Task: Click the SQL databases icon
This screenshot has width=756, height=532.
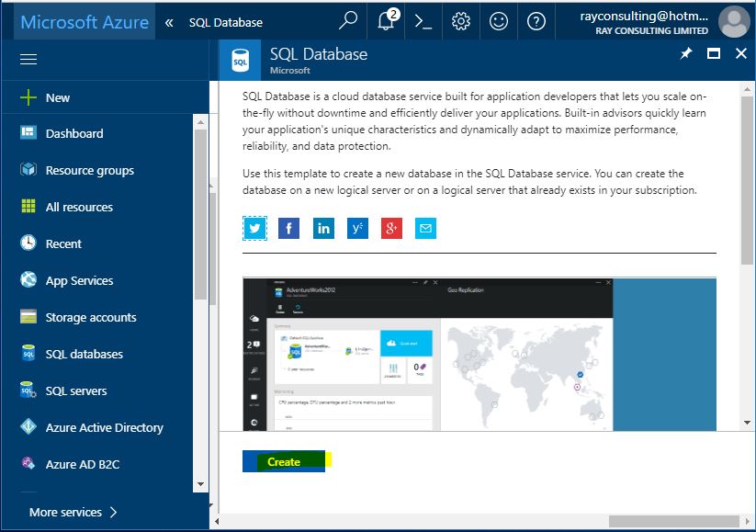Action: tap(28, 353)
